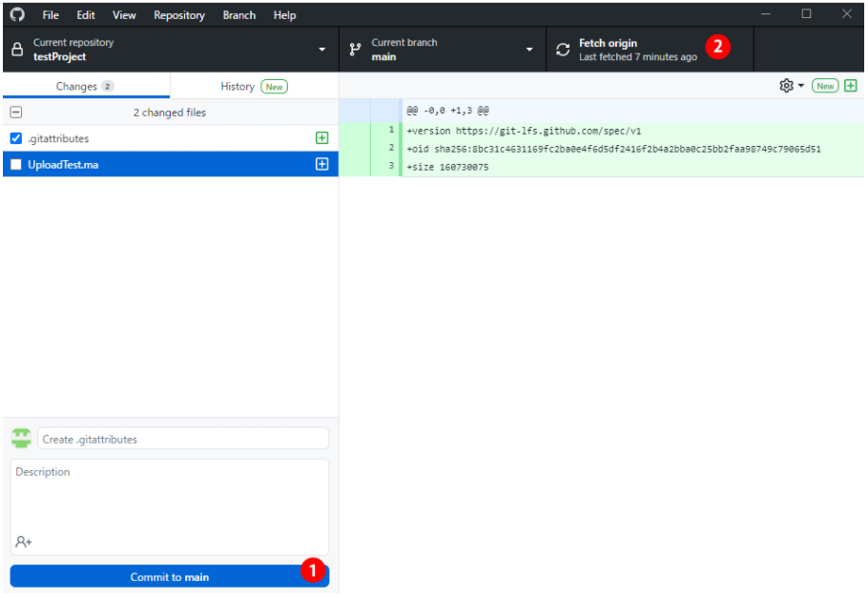This screenshot has width=868, height=598.
Task: Check the UploadTest.ma file checkbox
Action: [16, 164]
